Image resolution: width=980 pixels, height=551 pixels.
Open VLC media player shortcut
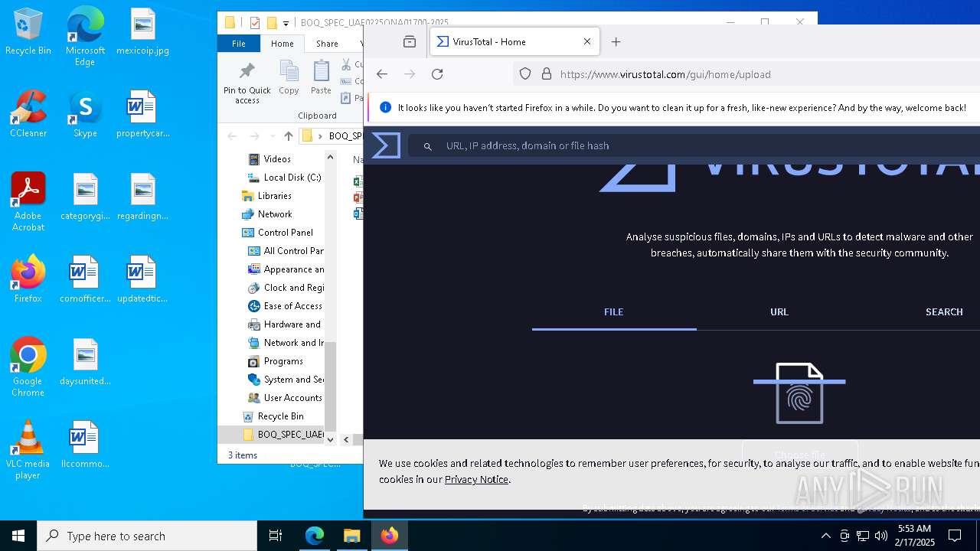pyautogui.click(x=28, y=451)
